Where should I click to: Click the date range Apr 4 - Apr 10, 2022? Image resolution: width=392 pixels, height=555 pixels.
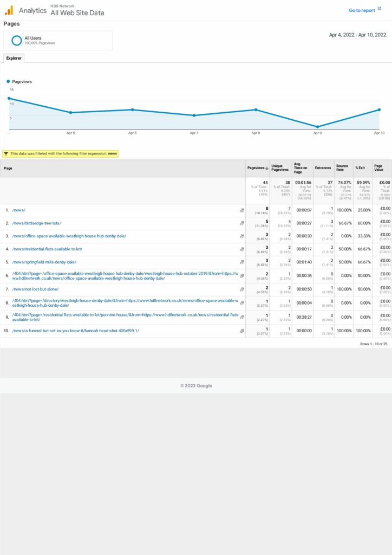point(357,35)
